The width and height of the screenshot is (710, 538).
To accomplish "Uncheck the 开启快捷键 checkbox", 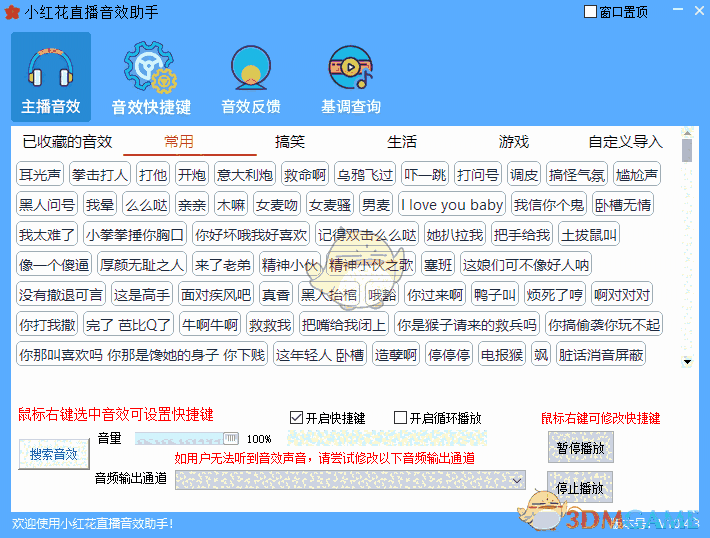I will [296, 418].
